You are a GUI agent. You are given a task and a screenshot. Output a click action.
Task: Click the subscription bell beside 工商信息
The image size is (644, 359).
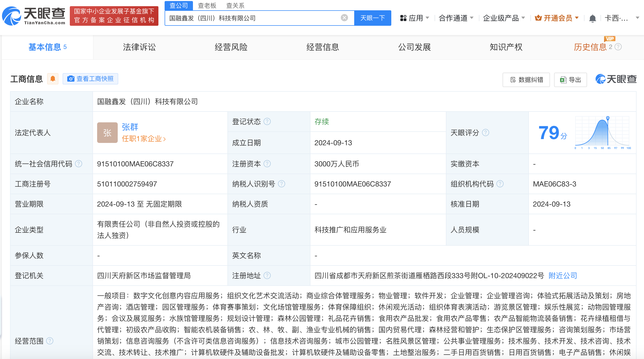(x=53, y=79)
